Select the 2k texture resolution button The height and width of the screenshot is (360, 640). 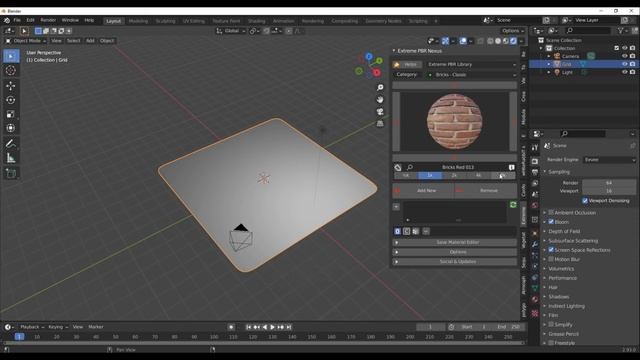pyautogui.click(x=454, y=176)
